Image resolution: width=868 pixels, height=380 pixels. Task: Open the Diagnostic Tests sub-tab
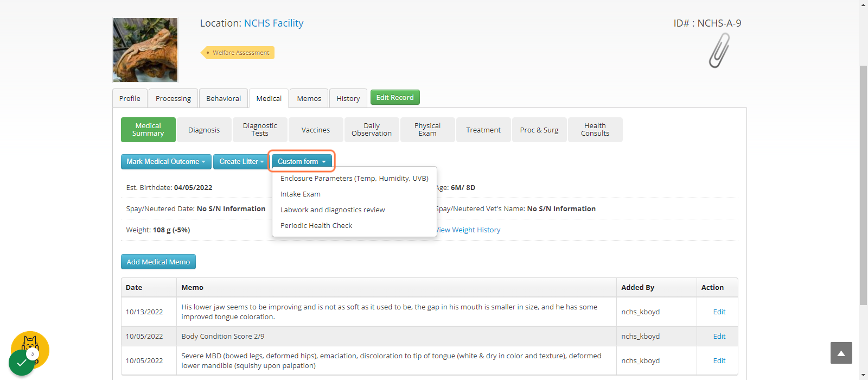point(260,130)
